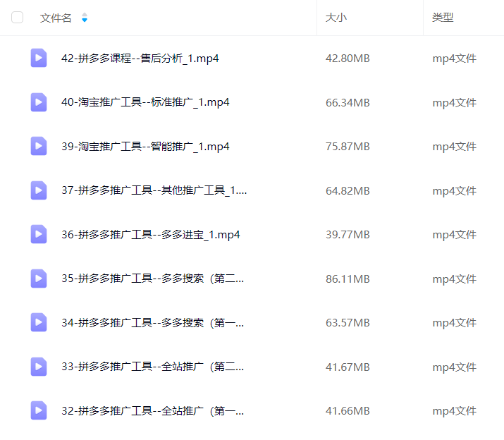The width and height of the screenshot is (504, 440).
Task: Open file 32-拼多多推广工具--全站推广（第一
Action: pyautogui.click(x=153, y=410)
